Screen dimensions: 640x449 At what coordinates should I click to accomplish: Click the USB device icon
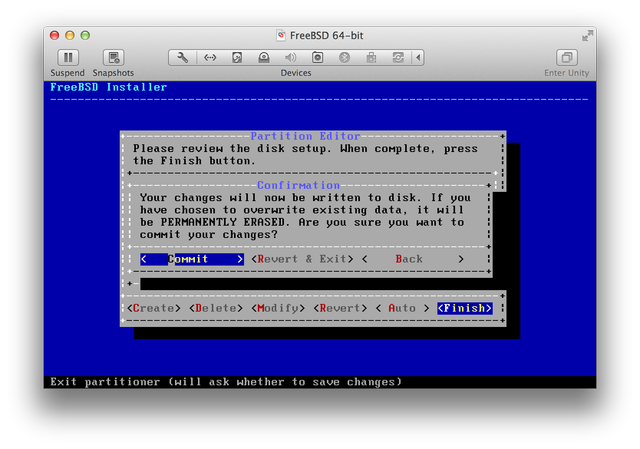tap(371, 58)
